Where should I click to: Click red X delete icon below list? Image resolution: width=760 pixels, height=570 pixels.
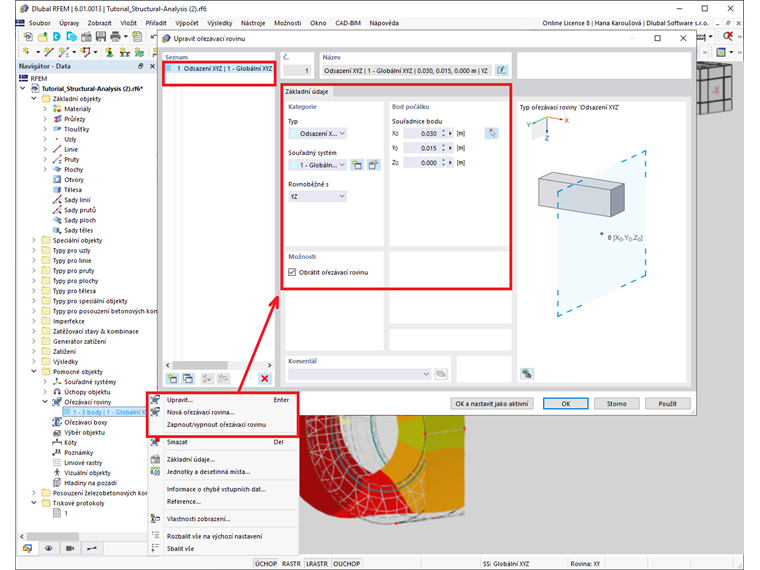pos(265,379)
